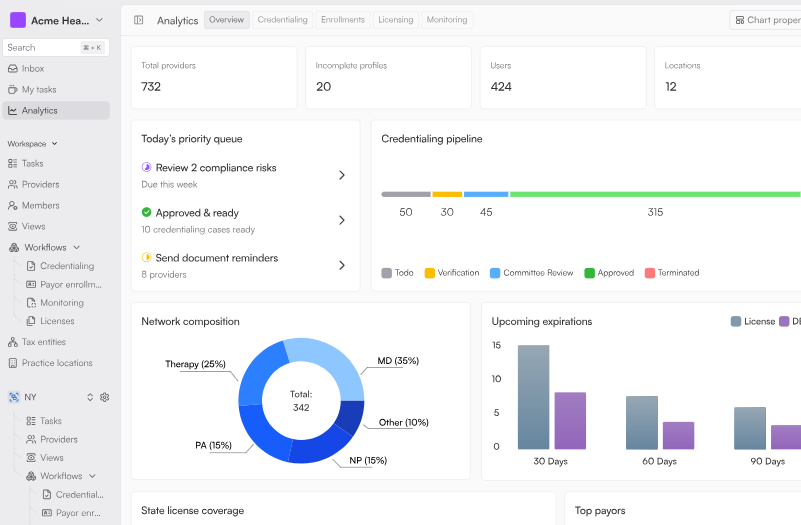The width and height of the screenshot is (801, 525).
Task: Open the Chart properties button
Action: (765, 20)
